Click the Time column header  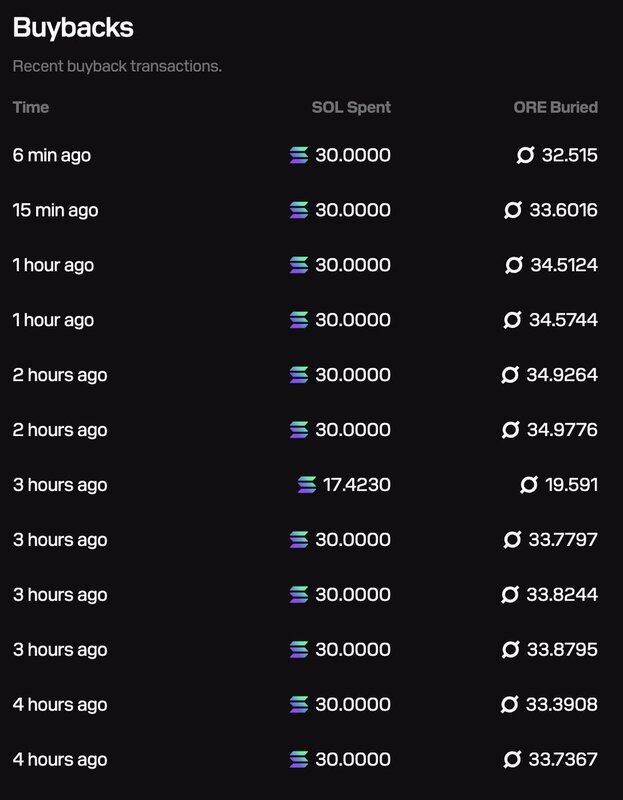tap(31, 107)
